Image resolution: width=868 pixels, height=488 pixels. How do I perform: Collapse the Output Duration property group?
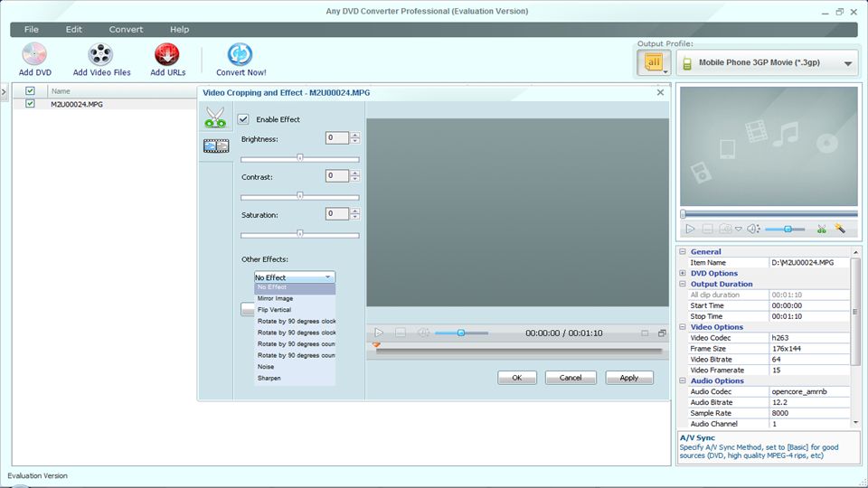[683, 284]
